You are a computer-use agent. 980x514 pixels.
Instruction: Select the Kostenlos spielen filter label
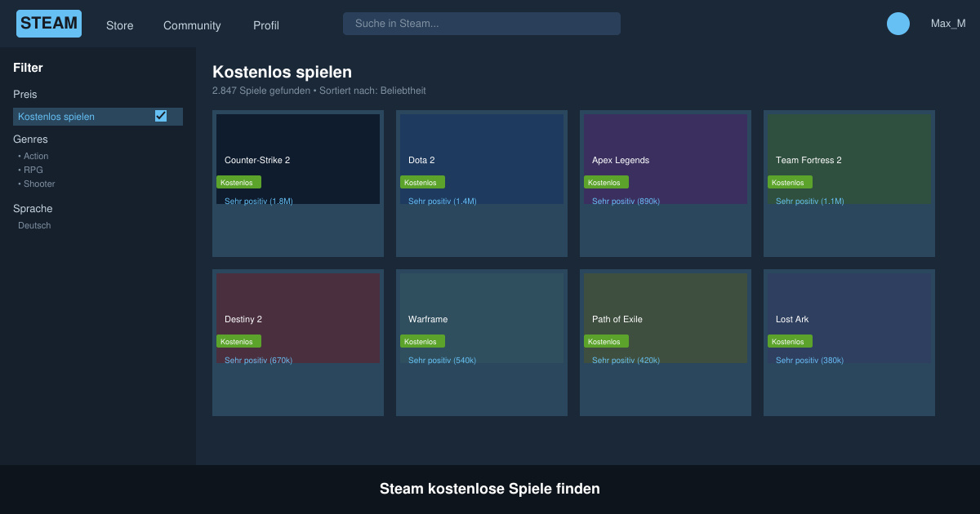pyautogui.click(x=56, y=117)
